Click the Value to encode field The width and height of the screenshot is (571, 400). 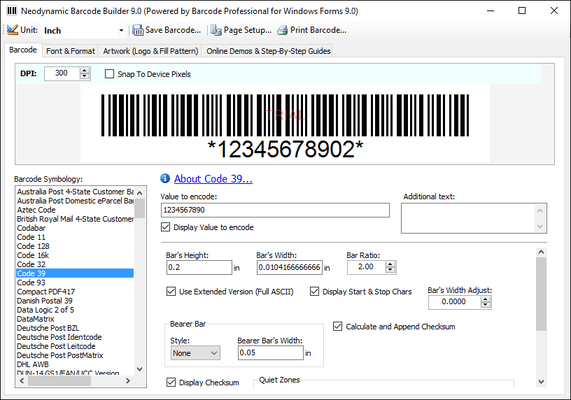point(275,210)
